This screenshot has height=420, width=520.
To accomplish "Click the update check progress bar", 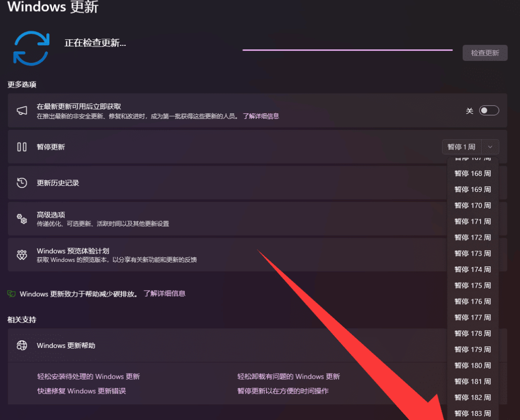I will [348, 50].
